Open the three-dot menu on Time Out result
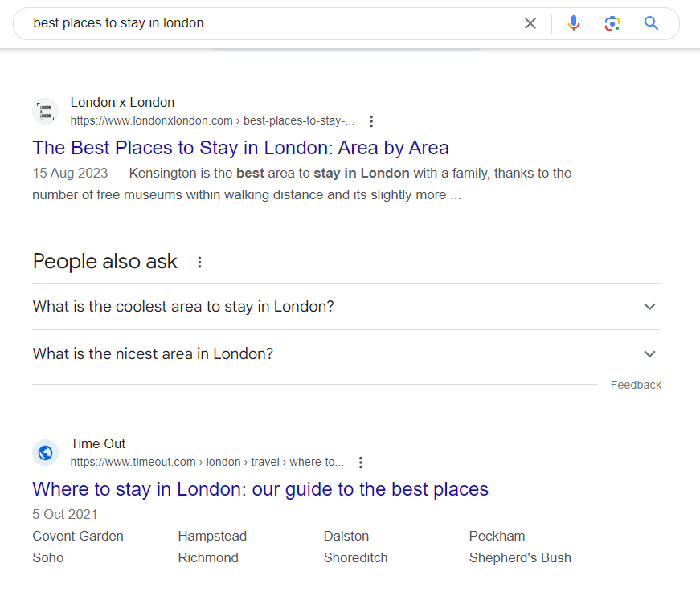This screenshot has width=700, height=592. (361, 463)
